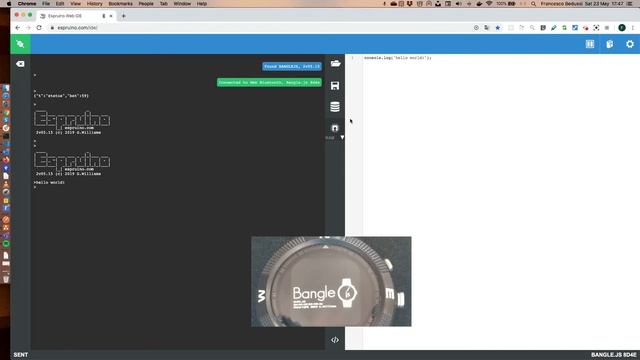Click the green connect/disconnect plug icon
This screenshot has height=360, width=640.
[x=20, y=44]
